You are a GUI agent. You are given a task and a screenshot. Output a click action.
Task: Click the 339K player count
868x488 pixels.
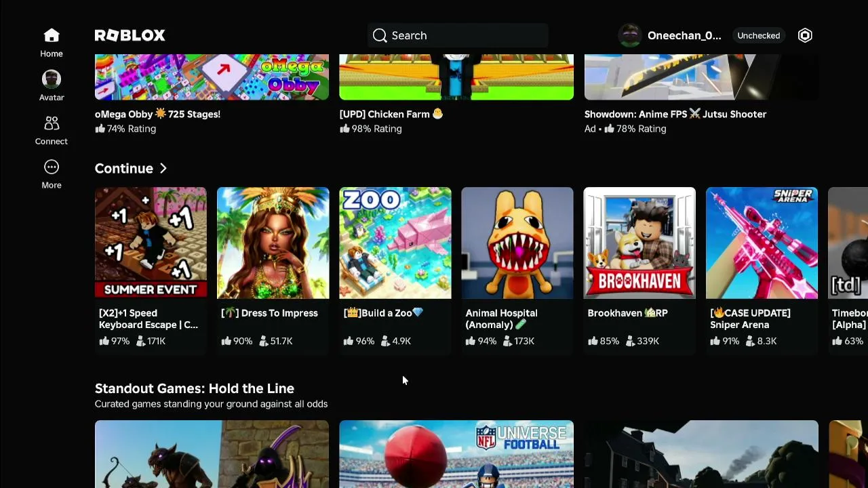(x=642, y=341)
